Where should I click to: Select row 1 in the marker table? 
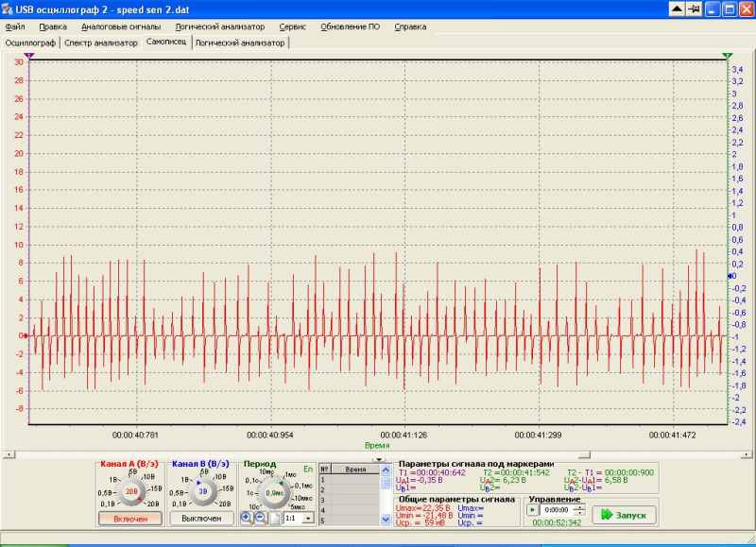pos(350,480)
